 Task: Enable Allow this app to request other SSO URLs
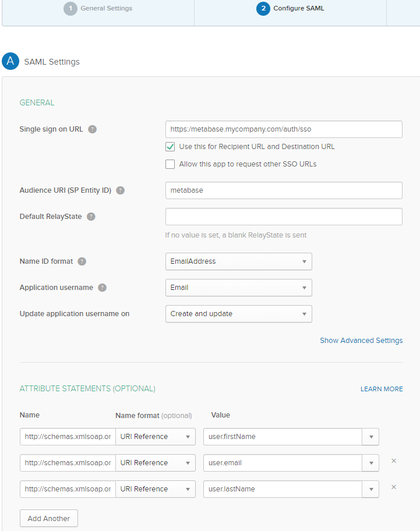click(x=170, y=164)
